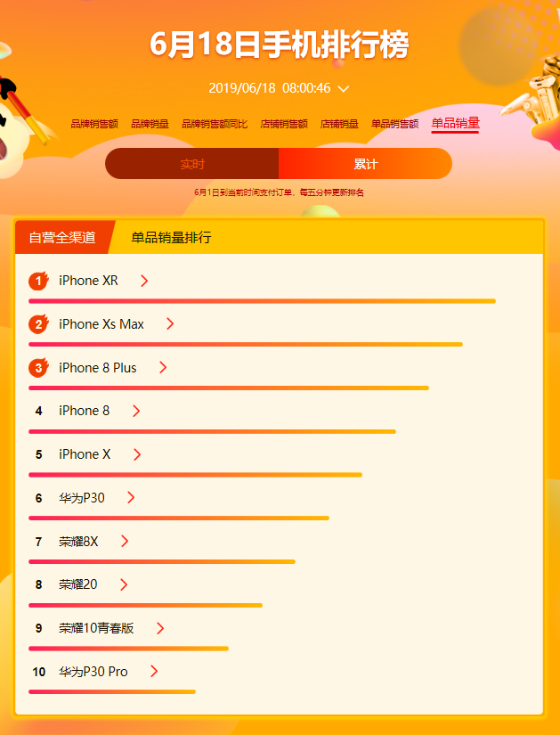Open the 品牌销售额 tab
560x735 pixels.
[94, 124]
